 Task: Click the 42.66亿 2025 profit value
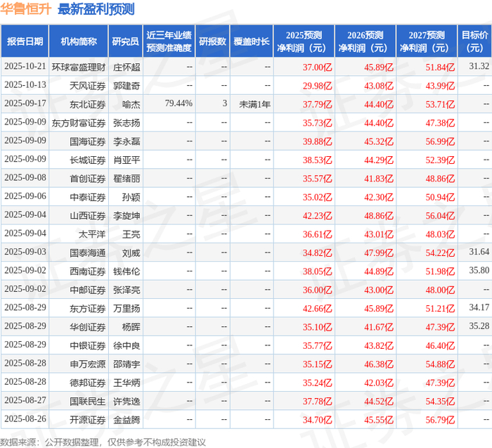[x=317, y=308]
